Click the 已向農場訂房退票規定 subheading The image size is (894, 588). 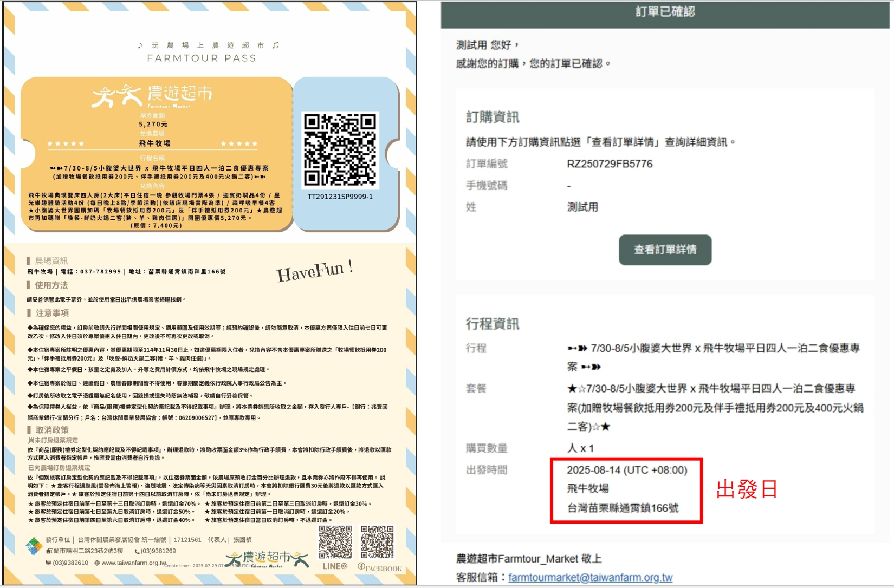pos(59,467)
